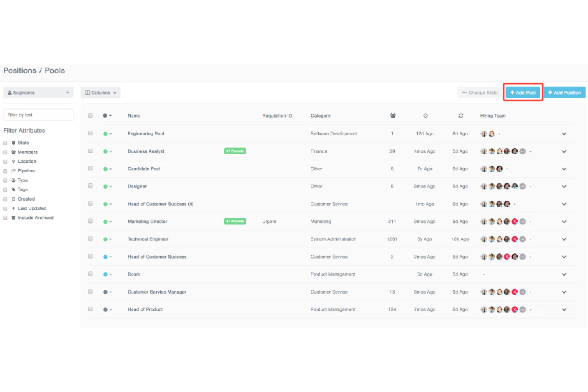
Task: Click the created time clock column icon
Action: [x=425, y=116]
